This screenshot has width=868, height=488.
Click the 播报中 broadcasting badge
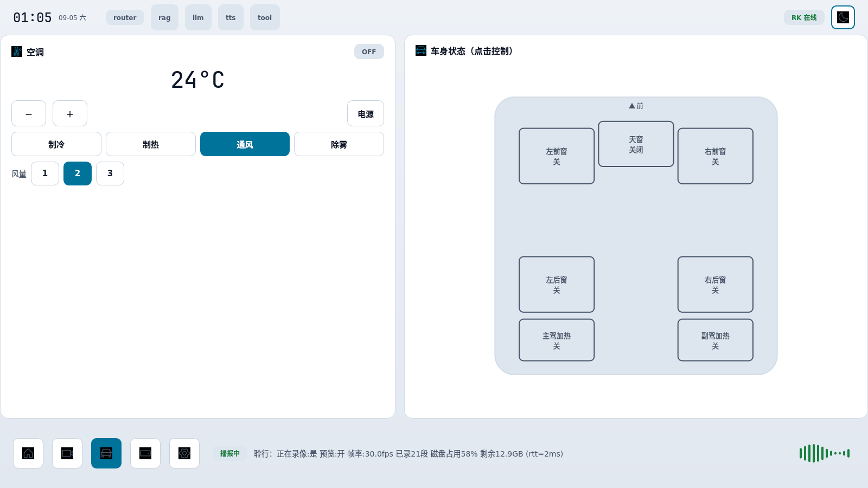click(230, 453)
